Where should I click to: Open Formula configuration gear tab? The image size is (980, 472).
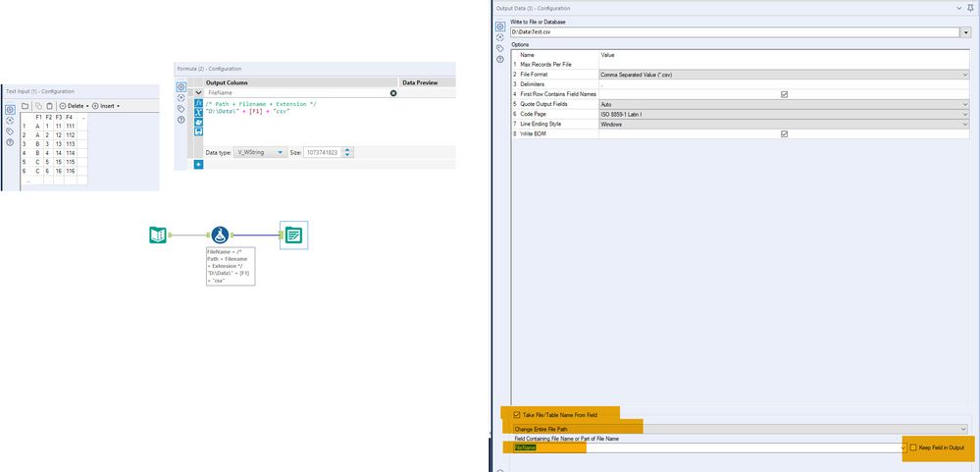pos(181,87)
